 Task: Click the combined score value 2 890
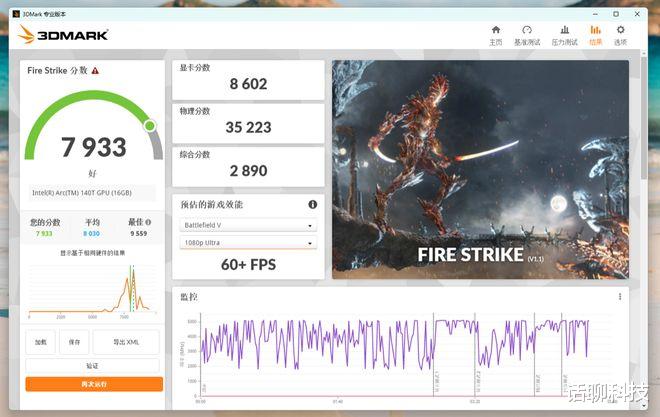pos(248,170)
